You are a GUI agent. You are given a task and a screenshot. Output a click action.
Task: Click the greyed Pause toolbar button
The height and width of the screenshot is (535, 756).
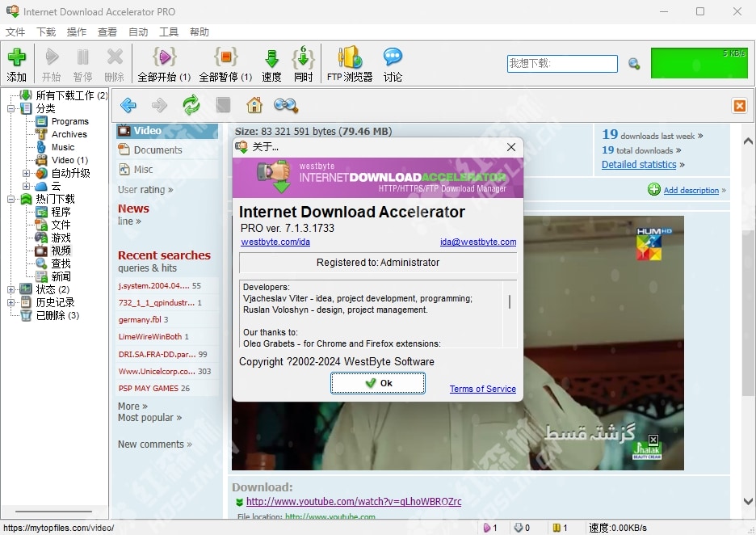(82, 64)
